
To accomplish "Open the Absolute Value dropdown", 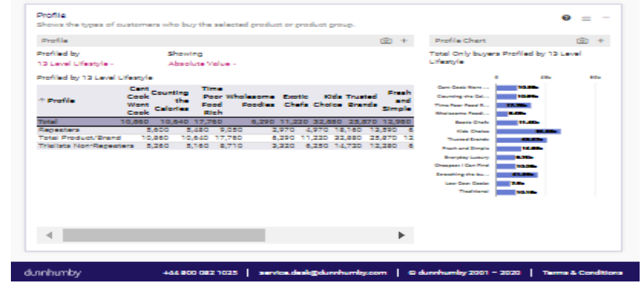I will point(202,64).
